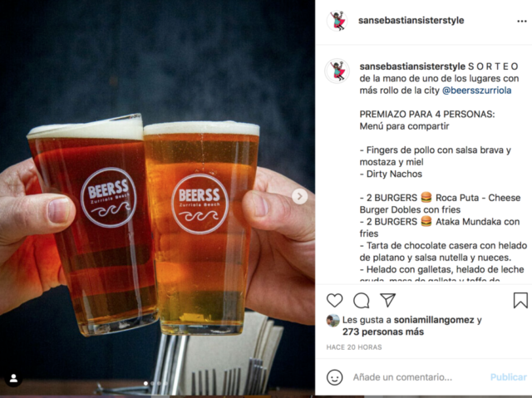Click the caption username sansebastiansisterstyle
Image resolution: width=532 pixels, height=398 pixels.
click(412, 66)
